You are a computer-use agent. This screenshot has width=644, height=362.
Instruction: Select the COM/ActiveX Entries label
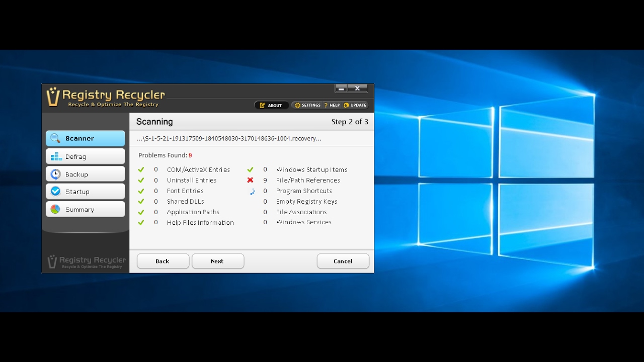point(198,170)
